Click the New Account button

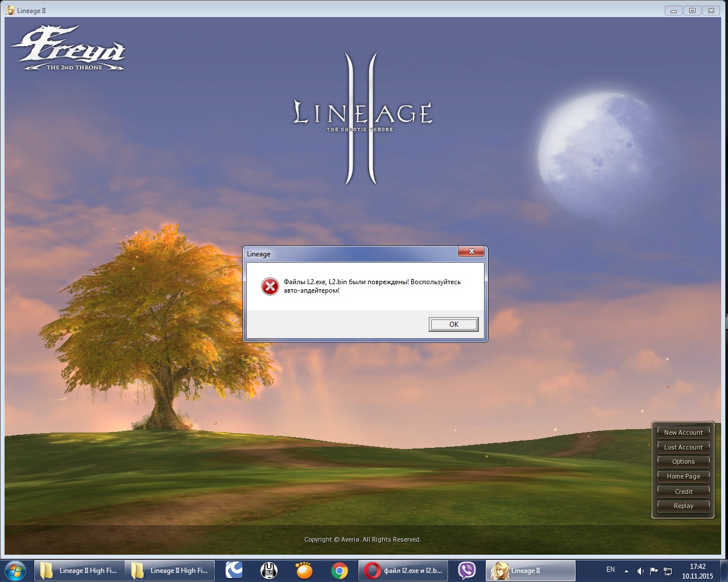[x=683, y=433]
